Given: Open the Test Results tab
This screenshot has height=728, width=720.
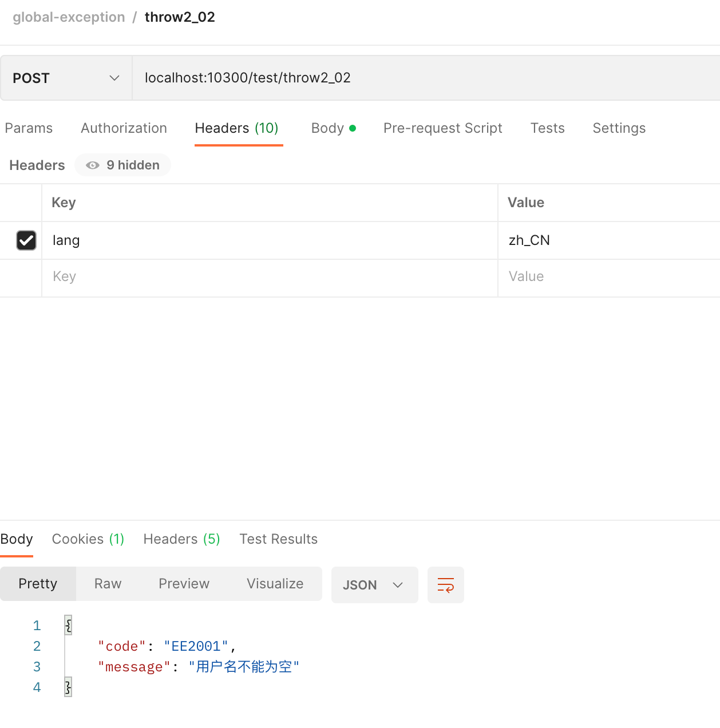Looking at the screenshot, I should tap(278, 539).
